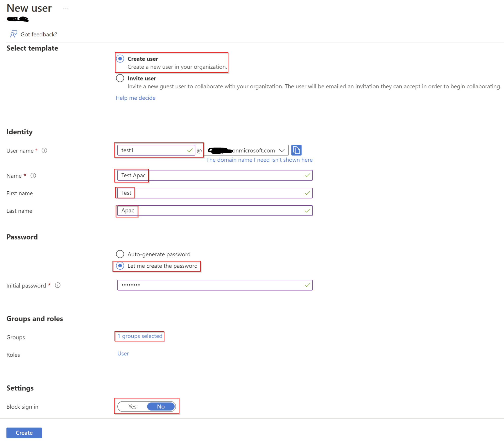Select the Create user radio button
Screen dimensions: 504x444
[120, 59]
